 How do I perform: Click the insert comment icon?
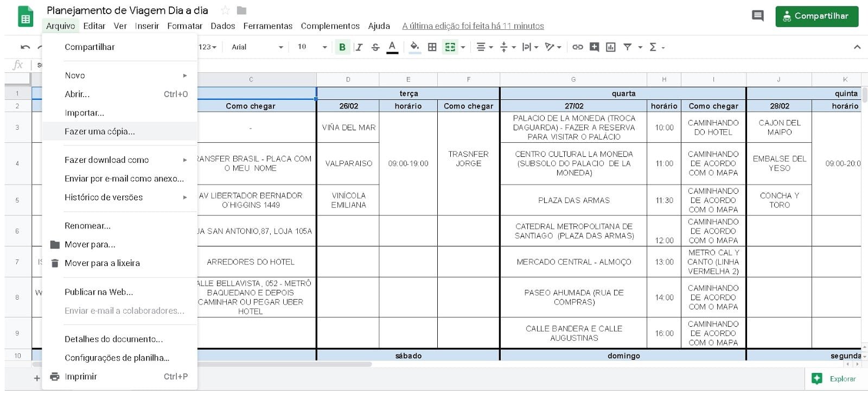(x=595, y=47)
